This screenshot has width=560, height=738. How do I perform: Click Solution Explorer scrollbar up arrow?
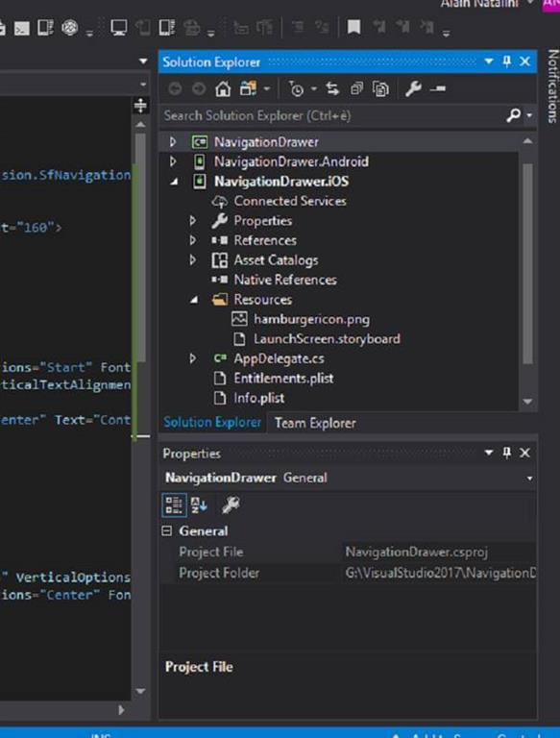point(527,141)
